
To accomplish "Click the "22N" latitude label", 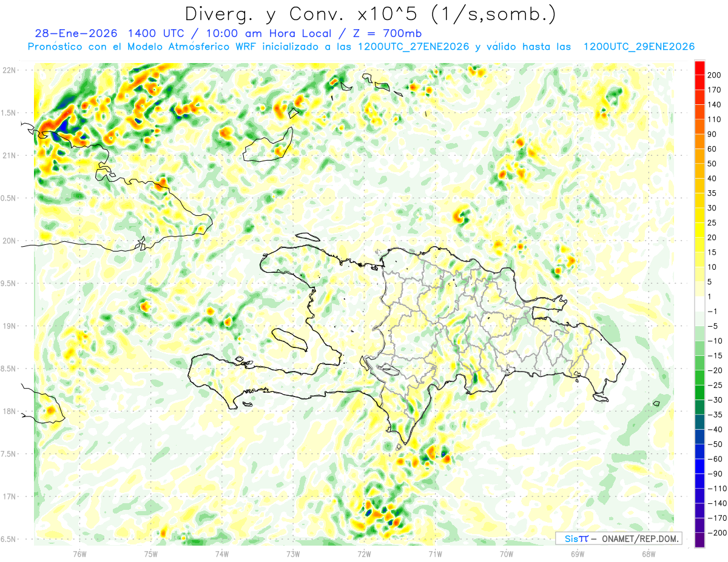I will click(x=10, y=70).
